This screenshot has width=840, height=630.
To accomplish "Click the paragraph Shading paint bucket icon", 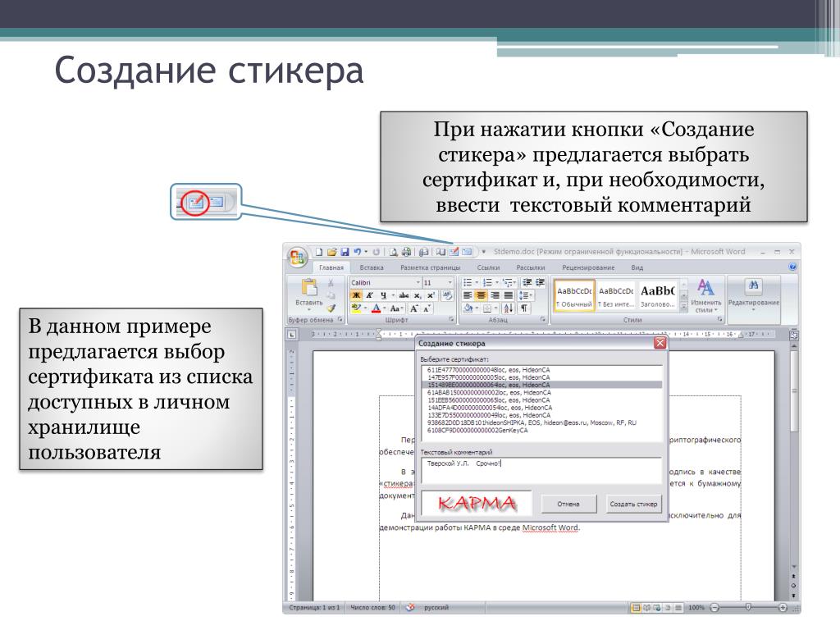I will pos(468,308).
